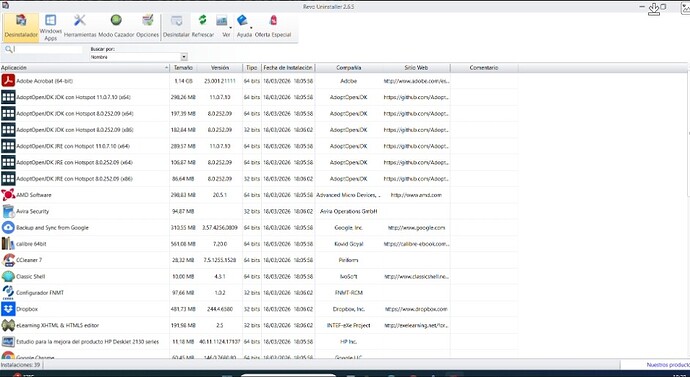690x377 pixels.
Task: Click Classic Shell application name
Action: pos(30,276)
